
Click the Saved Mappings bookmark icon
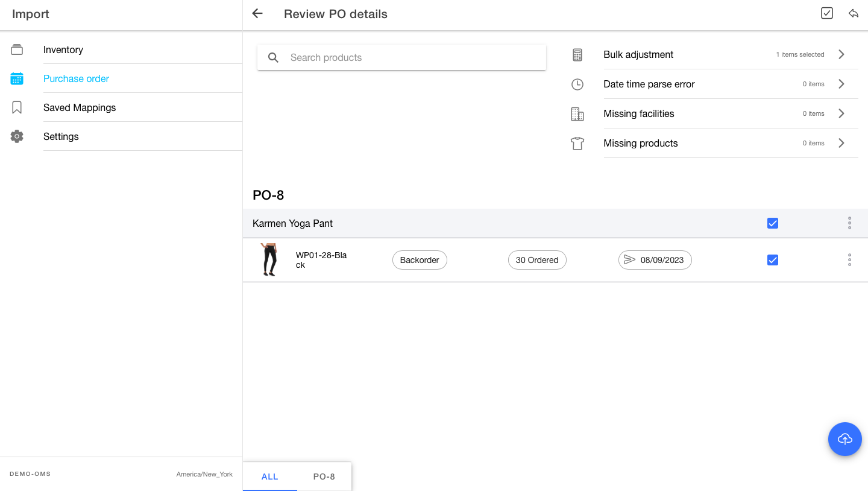[x=17, y=107]
